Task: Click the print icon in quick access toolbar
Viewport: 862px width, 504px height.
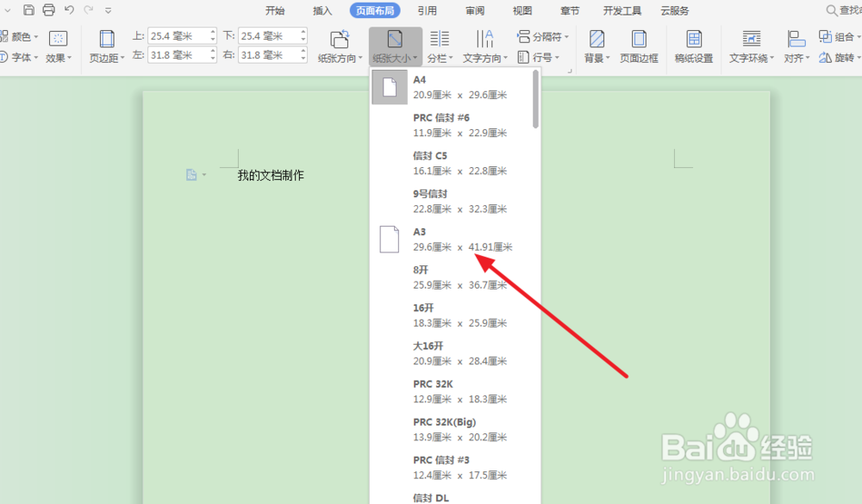Action: (x=48, y=9)
